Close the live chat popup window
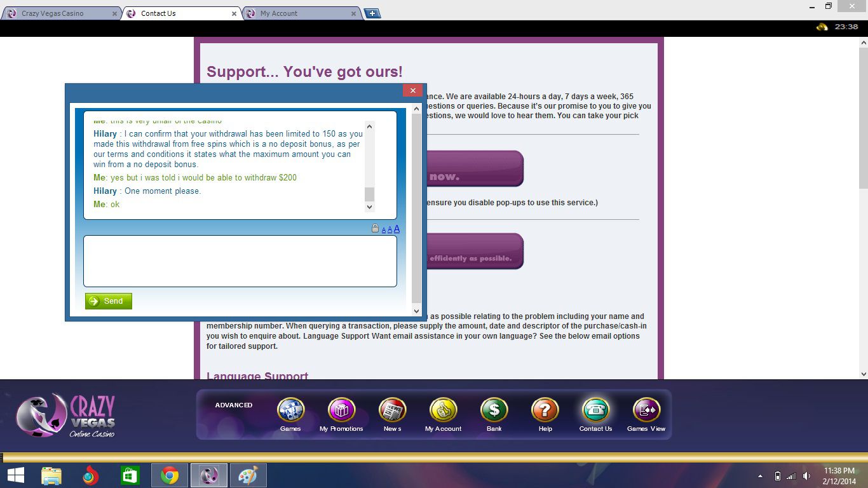 412,90
